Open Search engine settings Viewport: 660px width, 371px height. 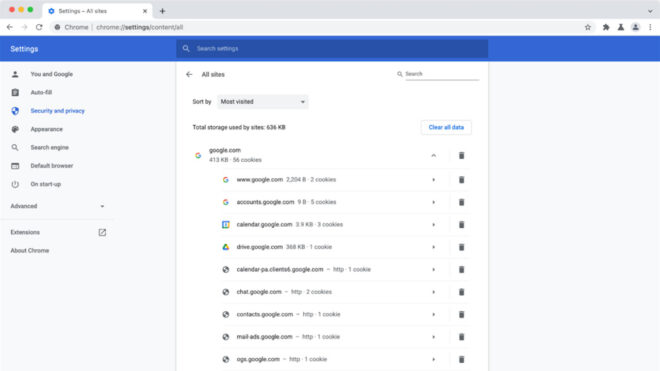pos(49,147)
